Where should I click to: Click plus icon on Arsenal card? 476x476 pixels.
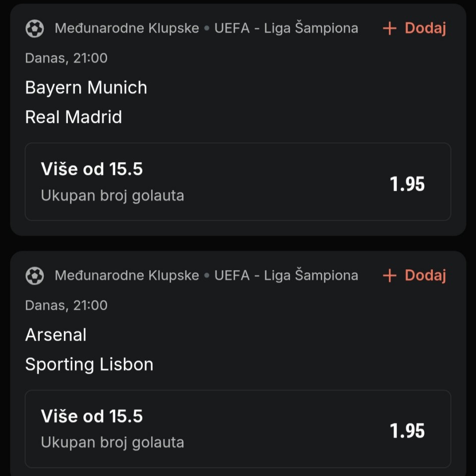tap(390, 276)
